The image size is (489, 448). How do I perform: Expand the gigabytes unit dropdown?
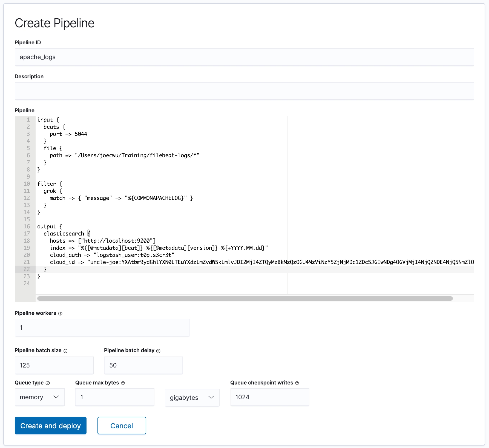point(192,398)
